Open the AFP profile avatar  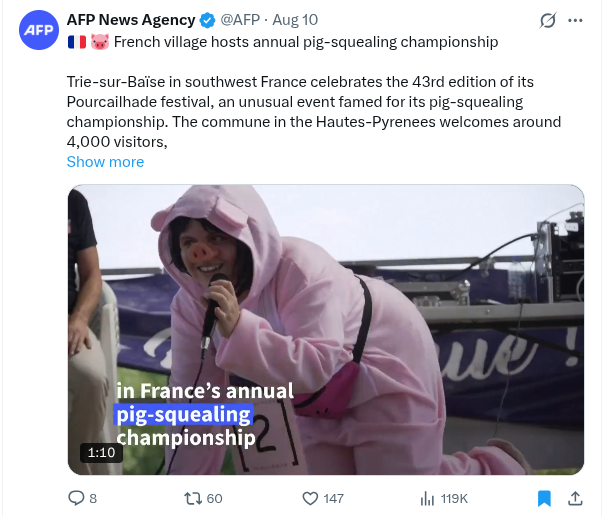[39, 30]
